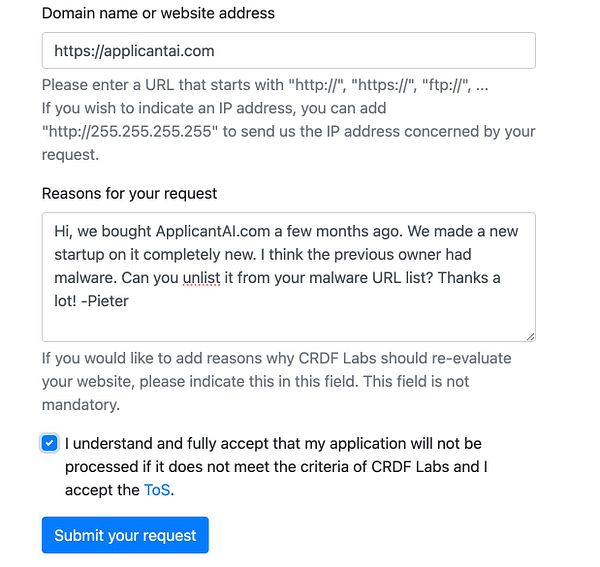
Task: Click the "mandatory." word below the textarea
Action: (x=81, y=404)
